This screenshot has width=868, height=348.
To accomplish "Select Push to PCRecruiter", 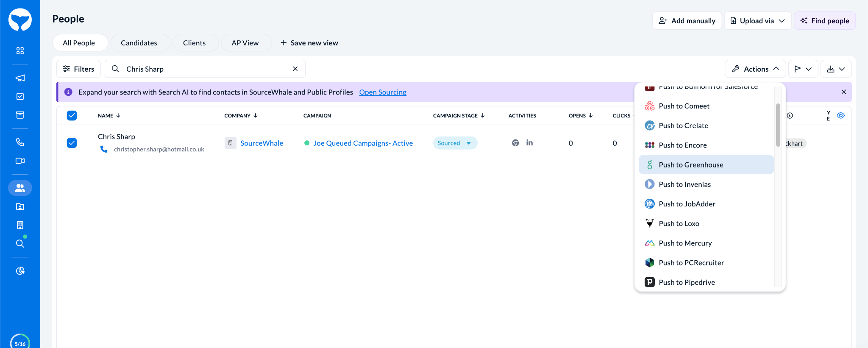I will pyautogui.click(x=706, y=263).
